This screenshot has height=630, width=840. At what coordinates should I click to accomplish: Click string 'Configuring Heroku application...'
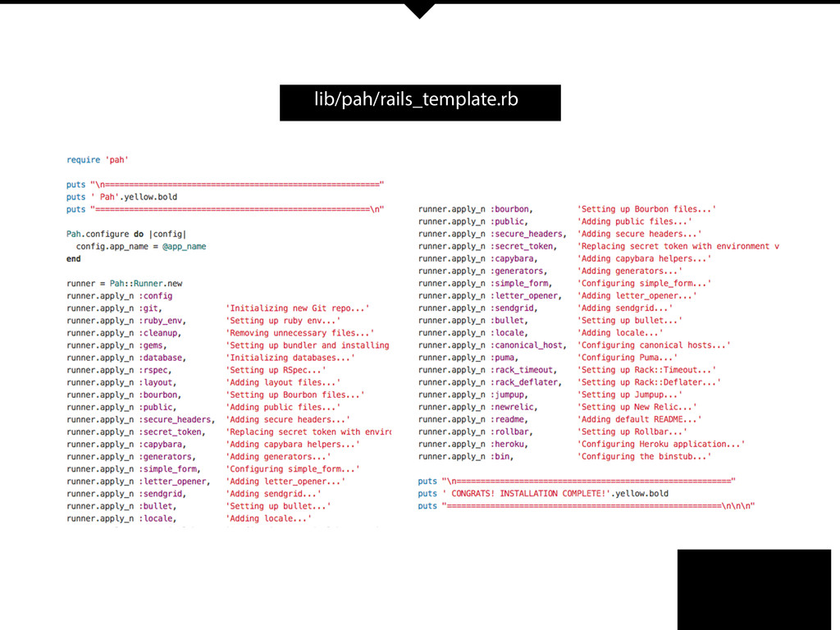click(661, 444)
